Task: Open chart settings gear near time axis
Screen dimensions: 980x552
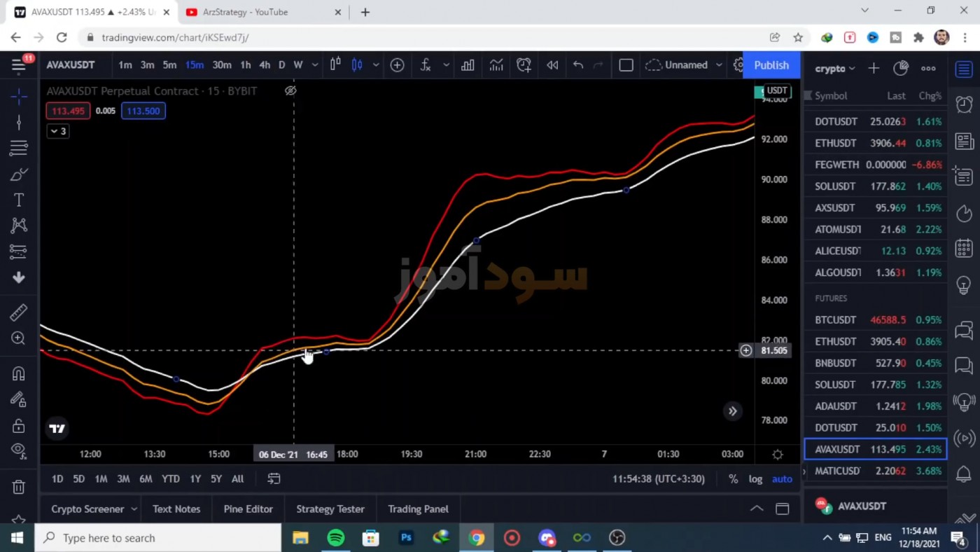Action: [777, 454]
